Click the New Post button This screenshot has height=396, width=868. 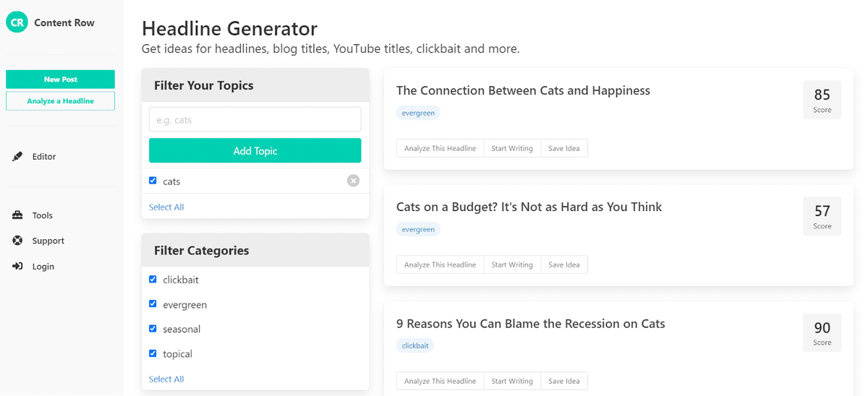tap(60, 79)
